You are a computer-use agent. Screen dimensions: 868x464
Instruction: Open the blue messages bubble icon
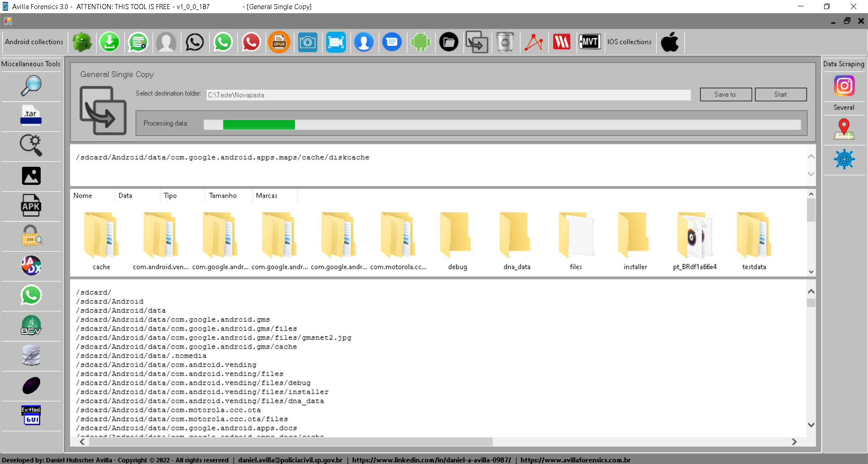point(392,42)
